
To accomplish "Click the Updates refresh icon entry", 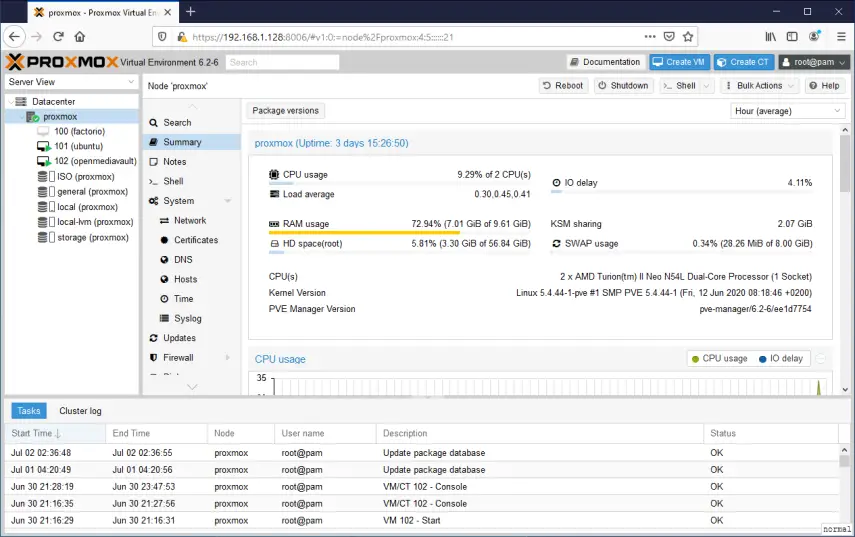I will (154, 338).
